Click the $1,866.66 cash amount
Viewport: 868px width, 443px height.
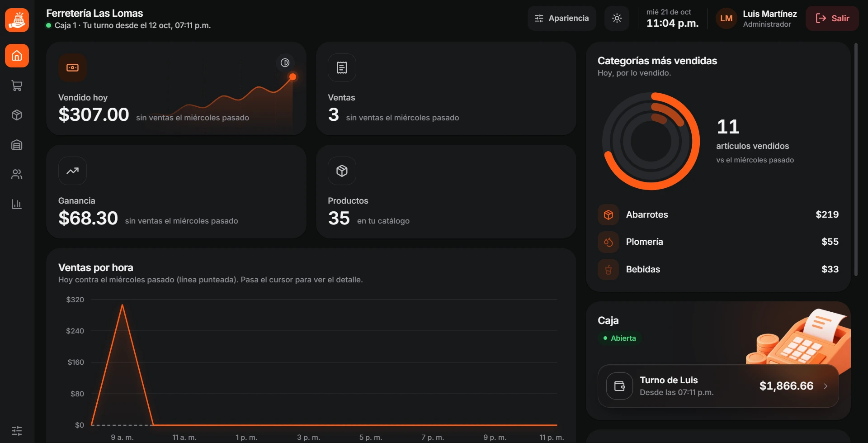pos(786,386)
